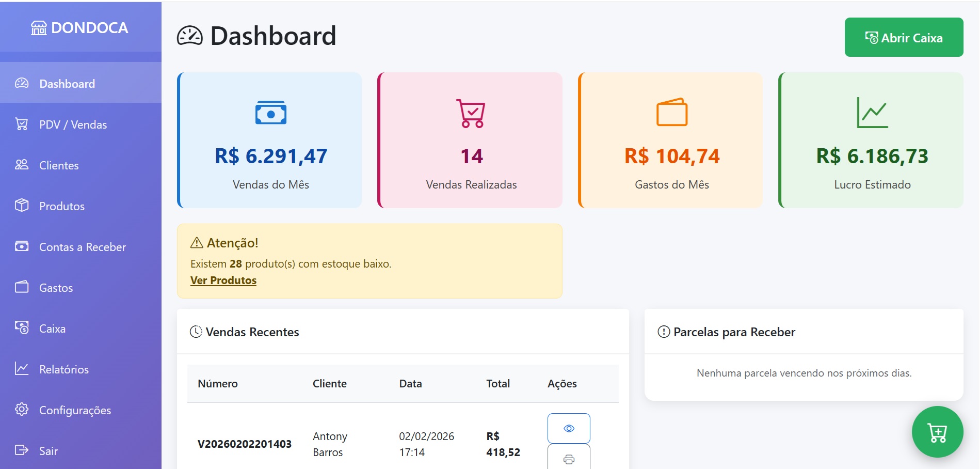Viewport: 980px width, 469px height.
Task: Log out using Sair
Action: (x=48, y=451)
